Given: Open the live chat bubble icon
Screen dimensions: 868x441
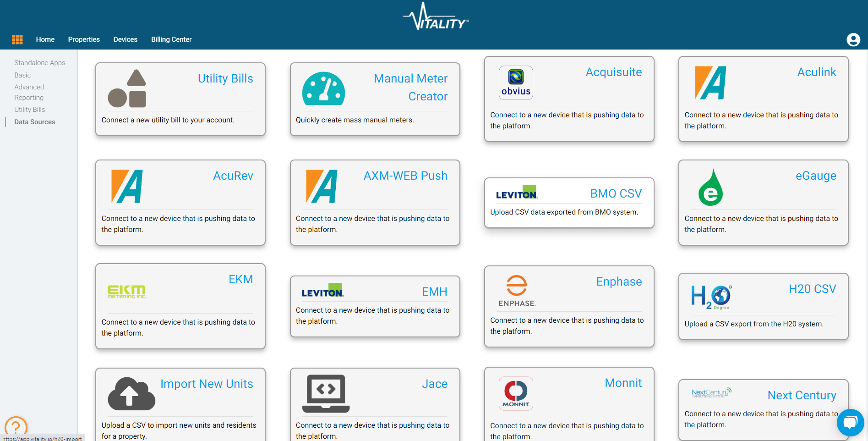Looking at the screenshot, I should tap(850, 423).
